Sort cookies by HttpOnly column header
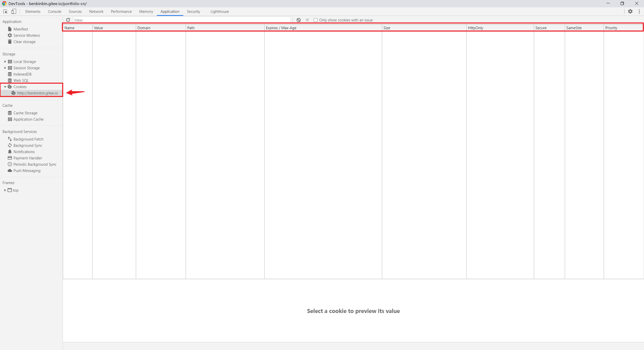This screenshot has height=350, width=644. [x=500, y=28]
